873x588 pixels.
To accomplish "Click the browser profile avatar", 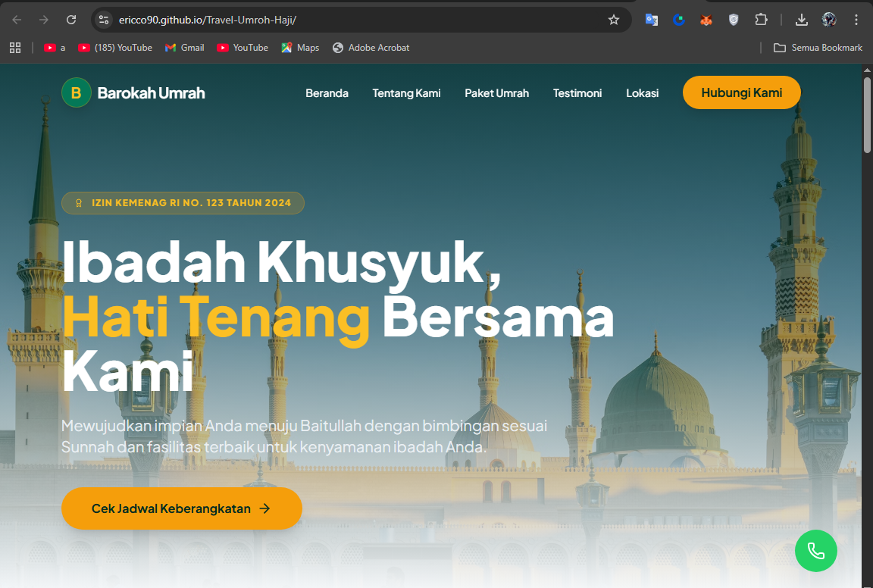I will coord(829,20).
